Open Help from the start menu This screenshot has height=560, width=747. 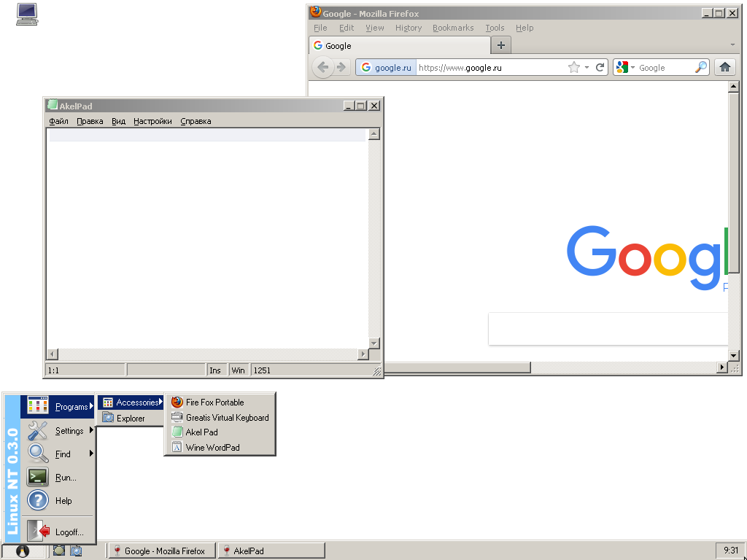point(58,500)
